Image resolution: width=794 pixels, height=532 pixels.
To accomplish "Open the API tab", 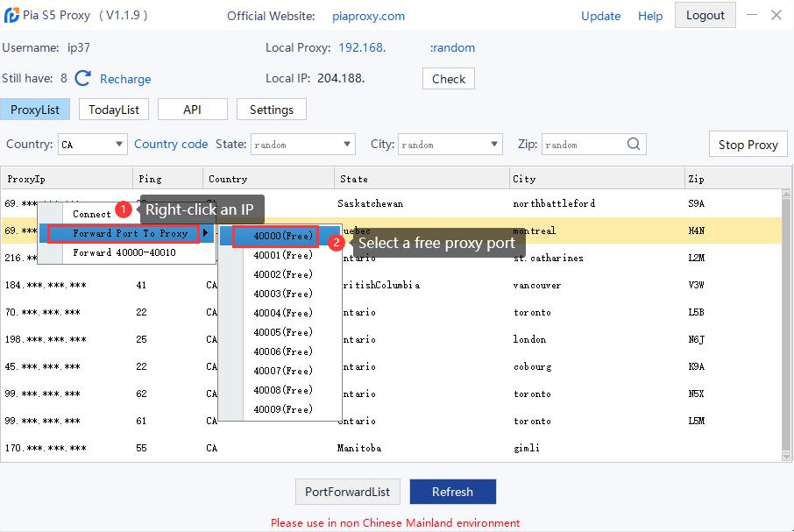I will coord(193,110).
